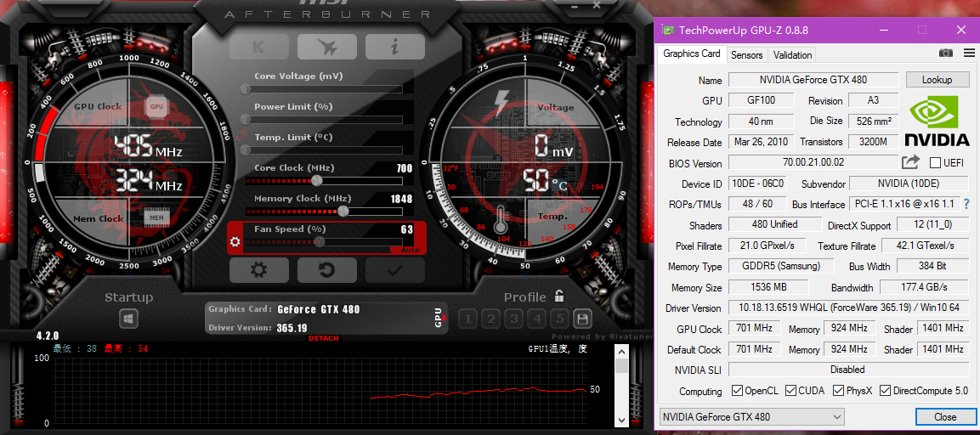Click DETACH under the driver version

tap(323, 338)
